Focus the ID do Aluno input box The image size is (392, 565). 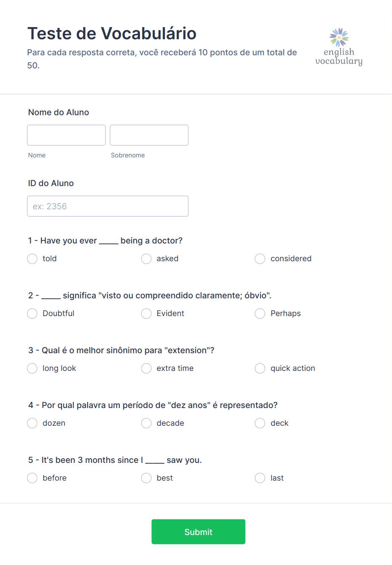[x=107, y=206]
